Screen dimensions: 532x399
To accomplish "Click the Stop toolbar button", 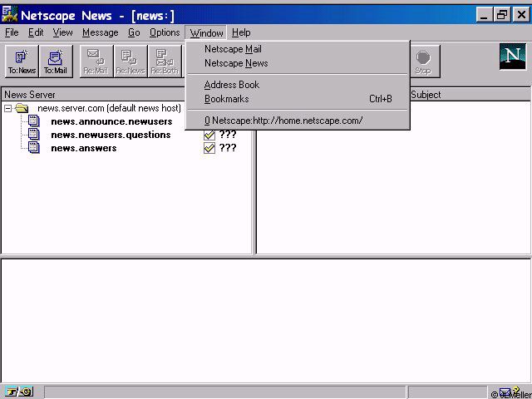I will [x=423, y=62].
